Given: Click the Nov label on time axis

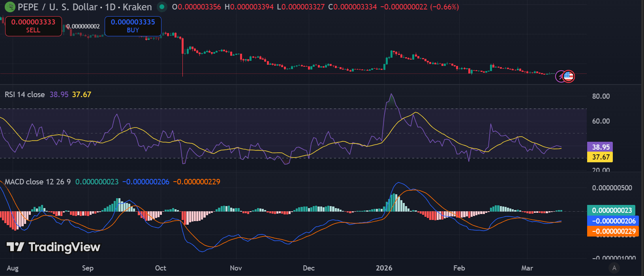Looking at the screenshot, I should click(236, 268).
